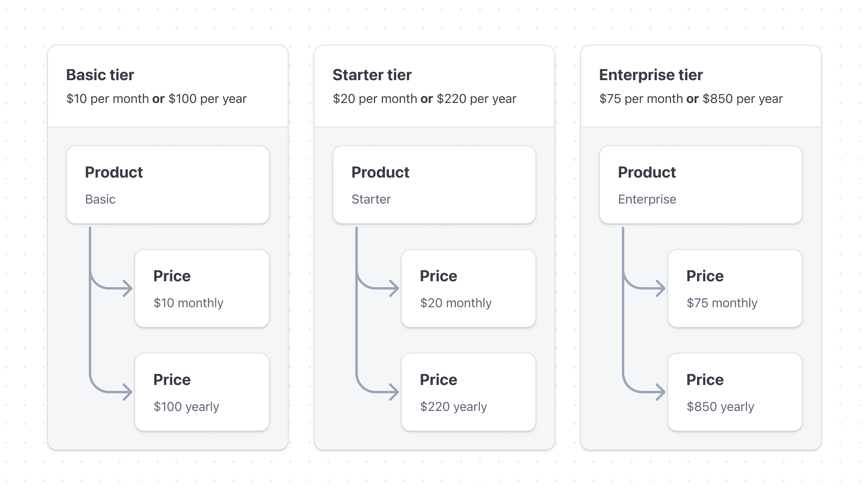Click arrow pointing to $220 yearly price
The image size is (868, 495).
pyautogui.click(x=393, y=392)
